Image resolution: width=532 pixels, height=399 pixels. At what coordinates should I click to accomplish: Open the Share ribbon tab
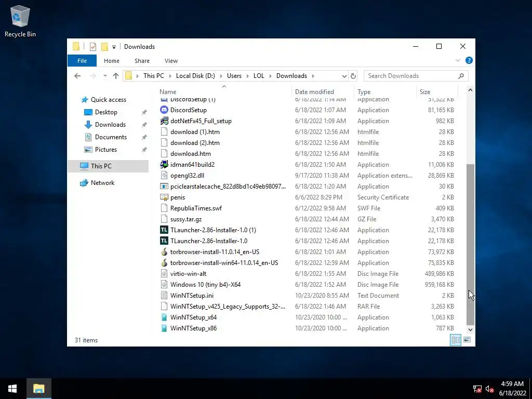(x=142, y=61)
